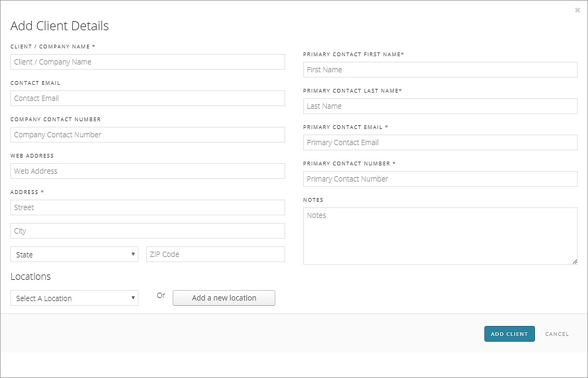The width and height of the screenshot is (588, 378).
Task: Click the Primary Contact Number field
Action: pyautogui.click(x=440, y=179)
